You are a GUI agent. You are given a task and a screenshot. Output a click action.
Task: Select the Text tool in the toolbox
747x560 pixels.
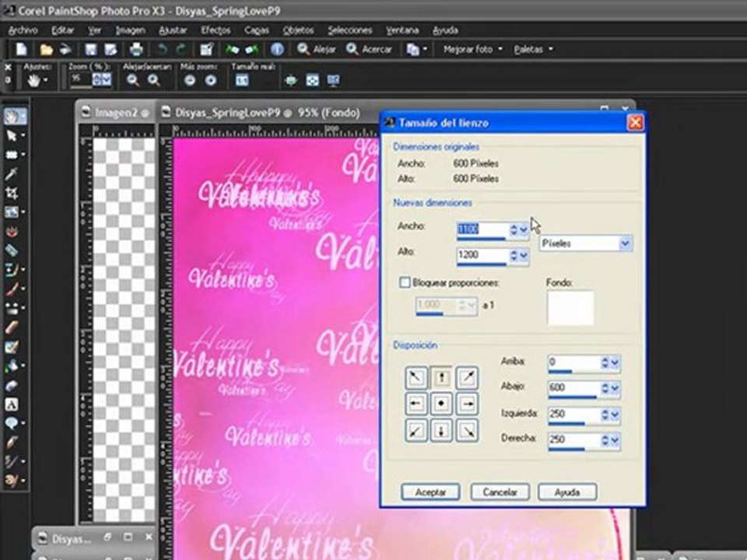click(12, 404)
